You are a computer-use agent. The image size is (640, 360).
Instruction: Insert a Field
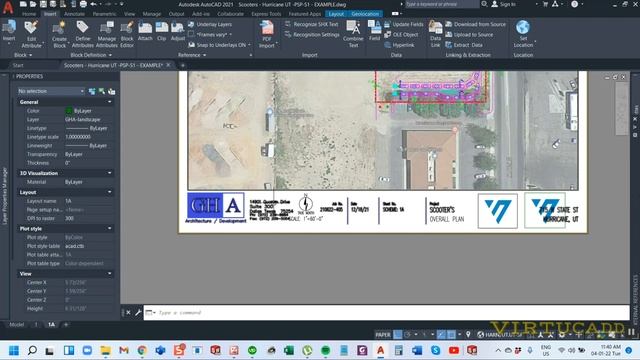click(374, 31)
